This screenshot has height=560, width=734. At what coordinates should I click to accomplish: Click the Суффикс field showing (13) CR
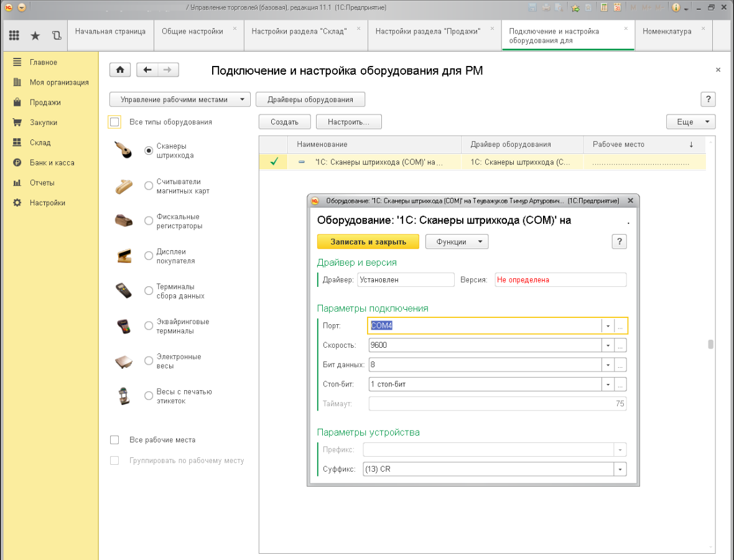tap(488, 469)
